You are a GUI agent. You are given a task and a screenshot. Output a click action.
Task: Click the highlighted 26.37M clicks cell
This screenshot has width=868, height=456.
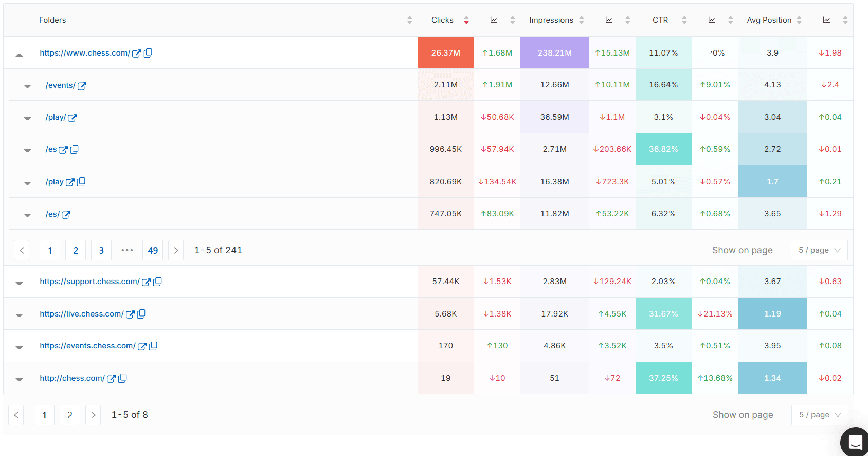click(445, 52)
